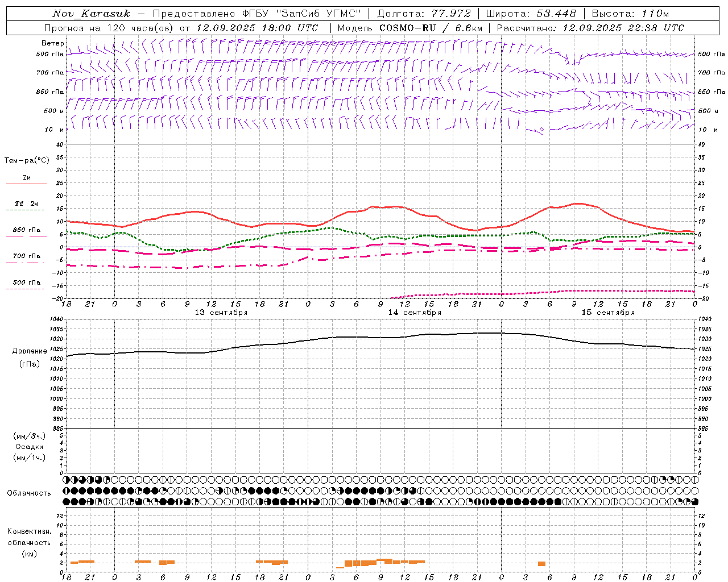Click the calculated time '12.09.2025 22:38 UTC'
This screenshot has height=582, width=728.
tap(623, 28)
